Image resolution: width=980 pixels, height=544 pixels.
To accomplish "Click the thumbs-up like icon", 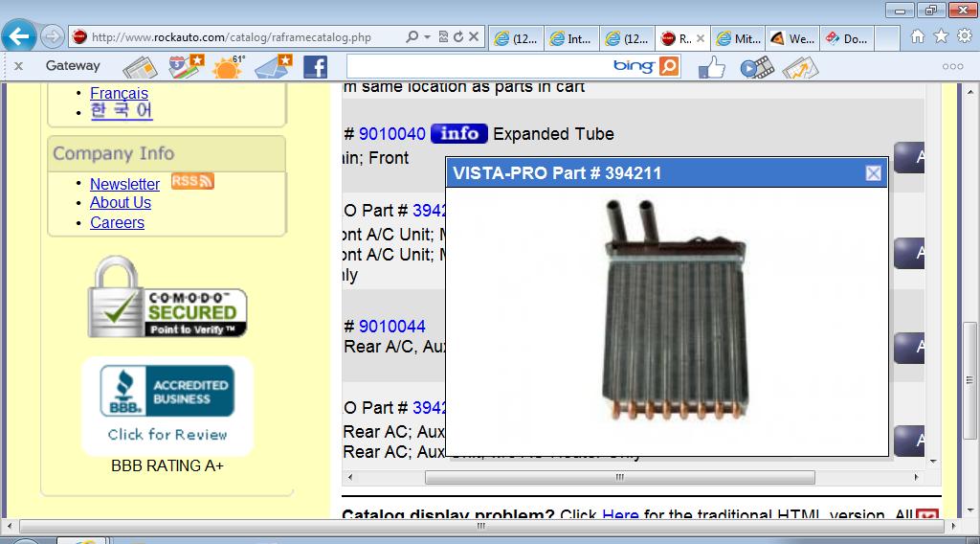I will pos(711,67).
